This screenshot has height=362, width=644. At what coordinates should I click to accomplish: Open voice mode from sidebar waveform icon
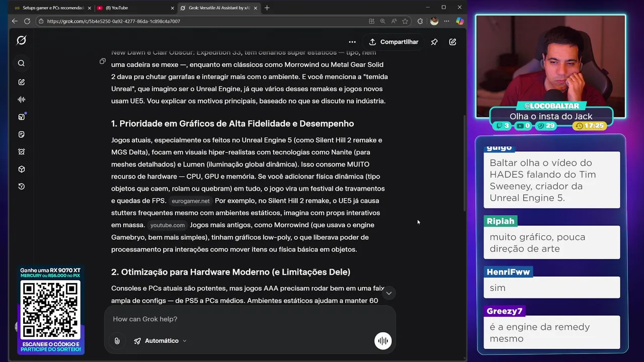click(x=21, y=100)
